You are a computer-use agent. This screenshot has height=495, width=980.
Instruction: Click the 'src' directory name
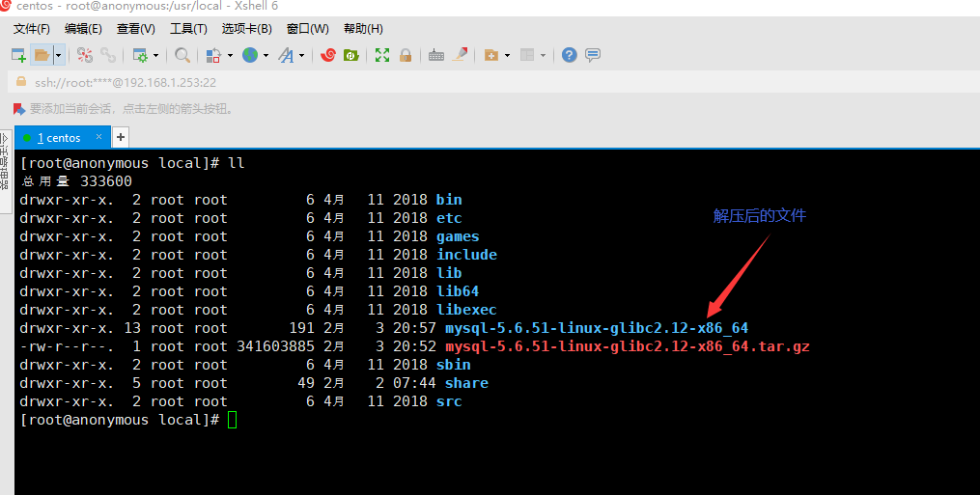449,401
